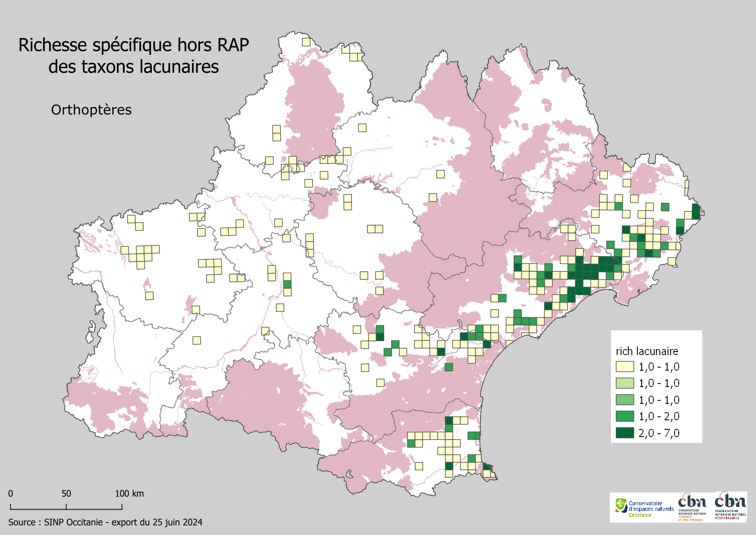Click the 'Occitanie' green text in the logo
This screenshot has height=535, width=756.
pyautogui.click(x=640, y=515)
